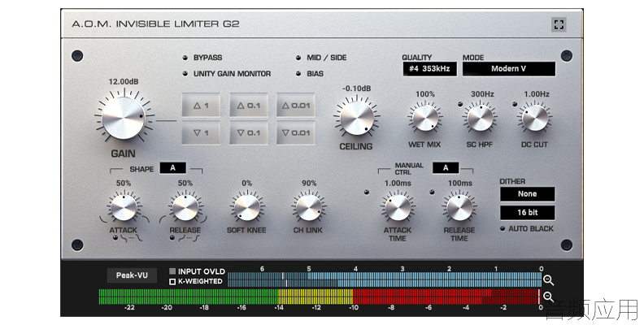The image size is (644, 325).
Task: Toggle the SC HPF enable LED
Action: point(460,104)
